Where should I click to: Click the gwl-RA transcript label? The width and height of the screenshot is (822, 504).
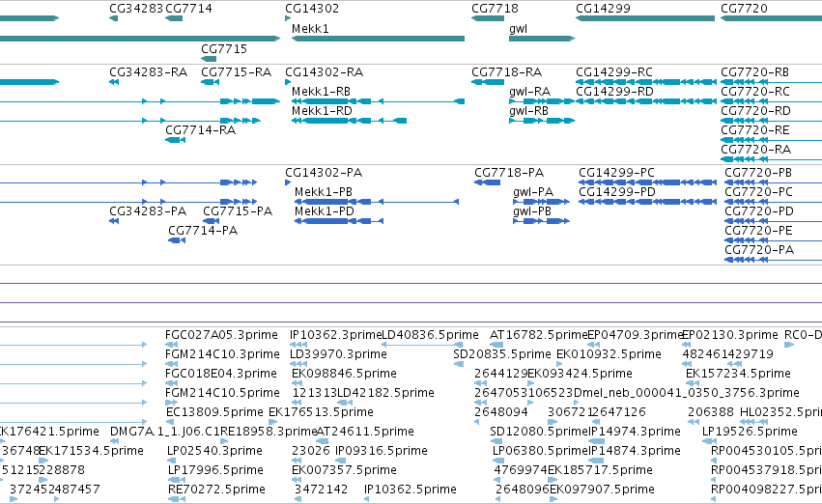point(529,92)
